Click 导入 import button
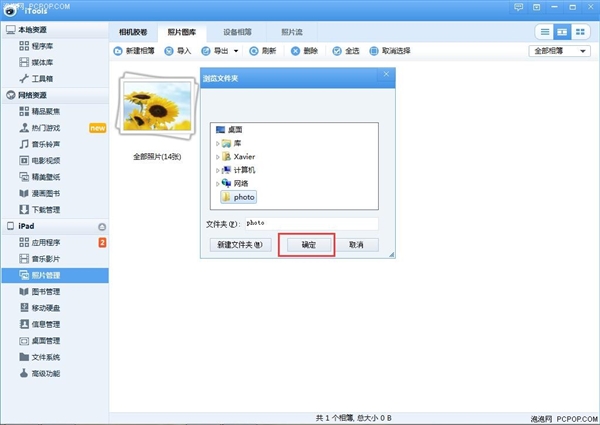600x425 pixels. point(178,51)
